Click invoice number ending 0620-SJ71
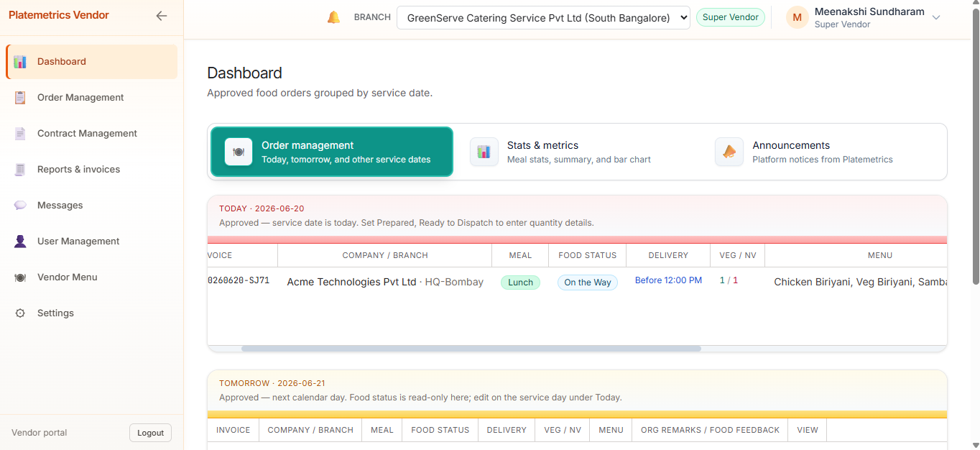This screenshot has height=450, width=980. pos(239,280)
